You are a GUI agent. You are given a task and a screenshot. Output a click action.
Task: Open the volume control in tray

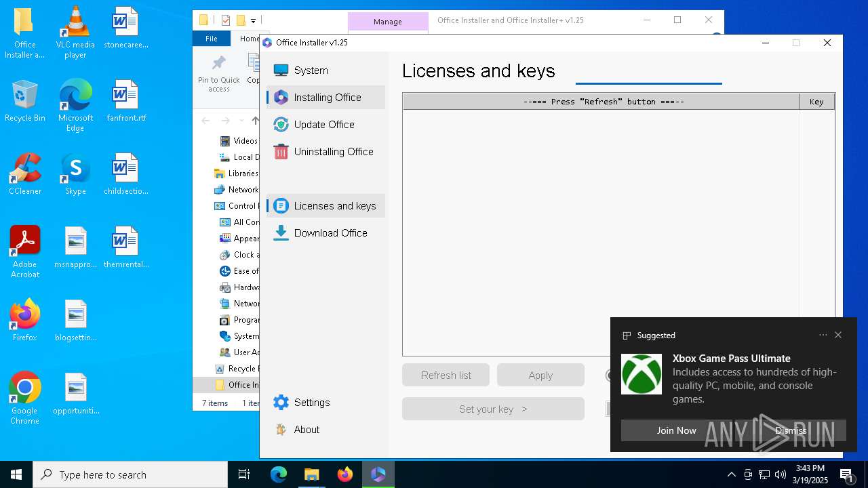pyautogui.click(x=781, y=474)
